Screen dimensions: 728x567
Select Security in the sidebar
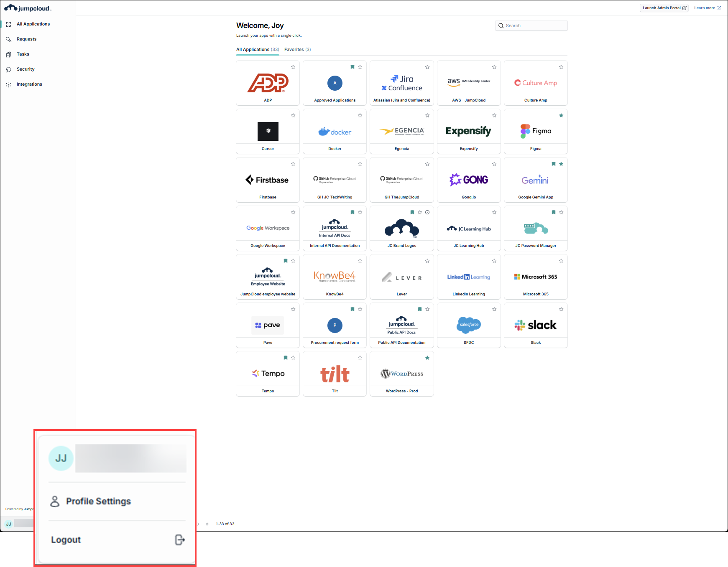[x=26, y=69]
